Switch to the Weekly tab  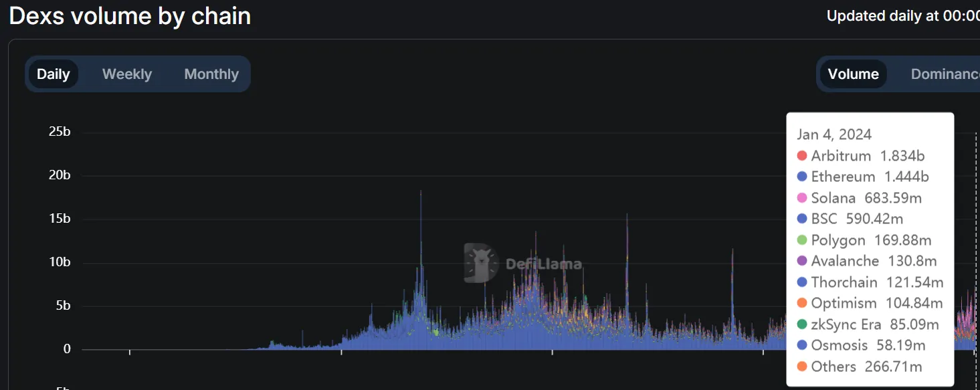tap(126, 74)
